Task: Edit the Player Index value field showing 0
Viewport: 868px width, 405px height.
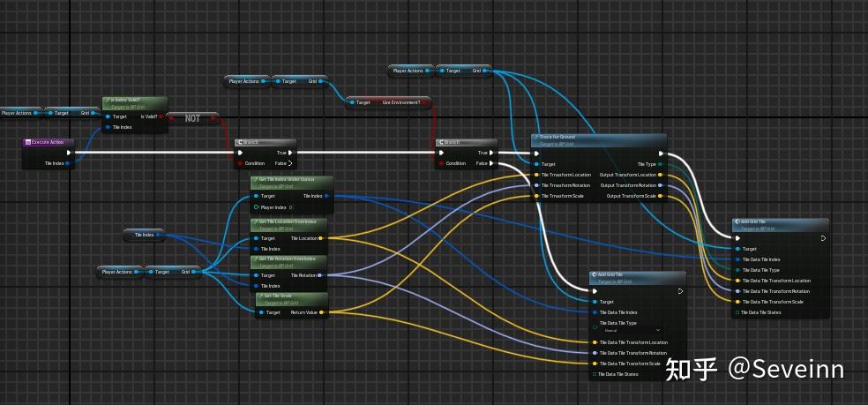Action: (291, 207)
